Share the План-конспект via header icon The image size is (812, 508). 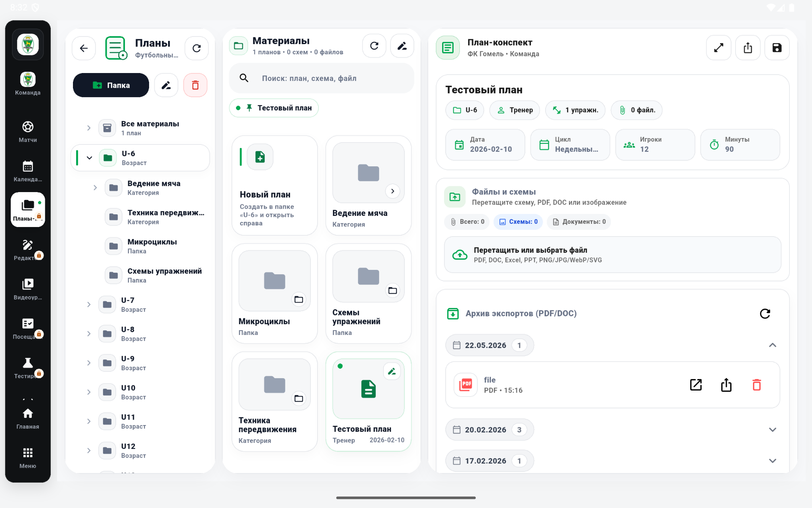click(x=748, y=48)
